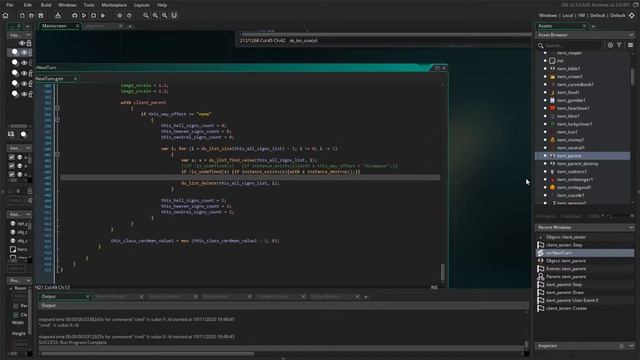640x360 pixels.
Task: Click the code editor vertical scrollbar thumb
Action: (442, 272)
